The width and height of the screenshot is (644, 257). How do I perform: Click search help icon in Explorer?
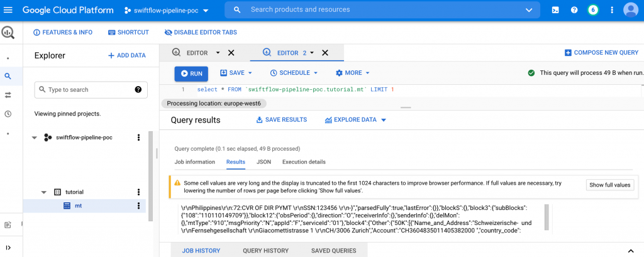point(138,90)
